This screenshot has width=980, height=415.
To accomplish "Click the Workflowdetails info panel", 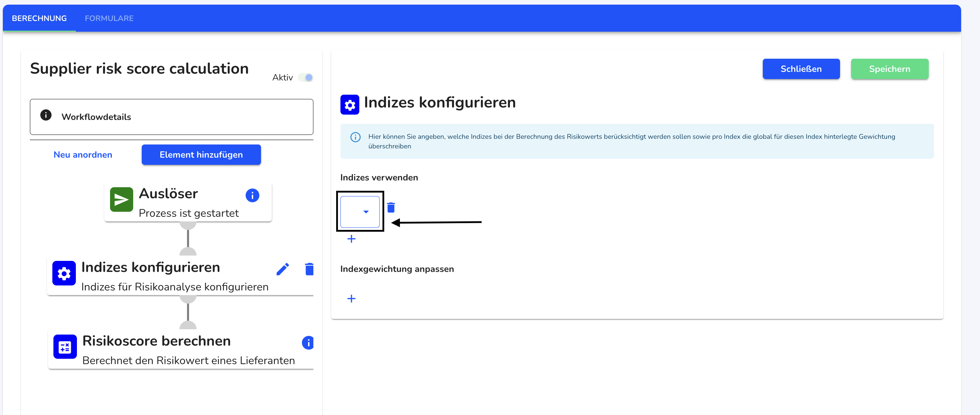I will pos(172,116).
